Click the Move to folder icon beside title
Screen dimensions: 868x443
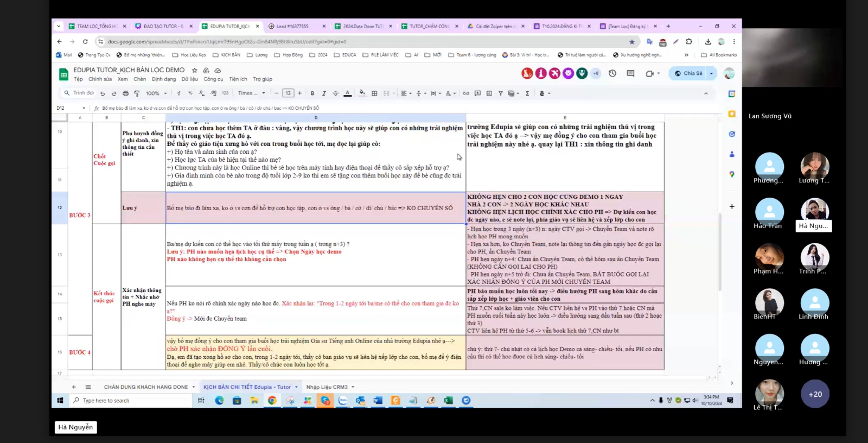(206, 70)
